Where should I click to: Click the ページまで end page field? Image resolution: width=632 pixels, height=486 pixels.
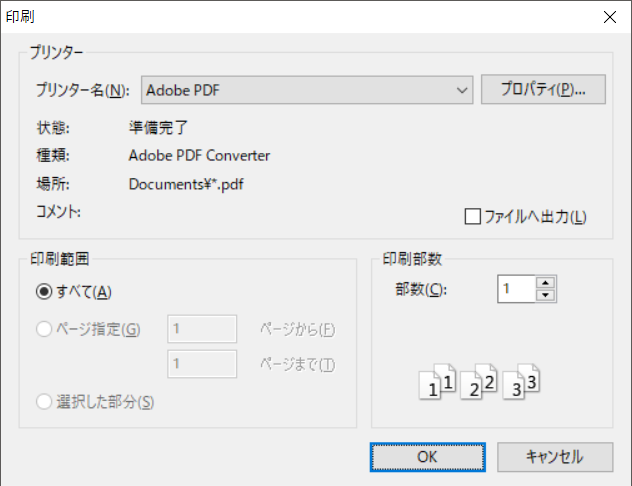point(202,364)
